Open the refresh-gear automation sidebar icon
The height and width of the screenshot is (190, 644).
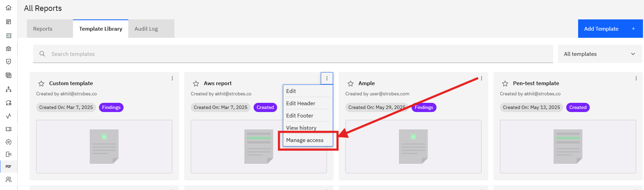9,103
